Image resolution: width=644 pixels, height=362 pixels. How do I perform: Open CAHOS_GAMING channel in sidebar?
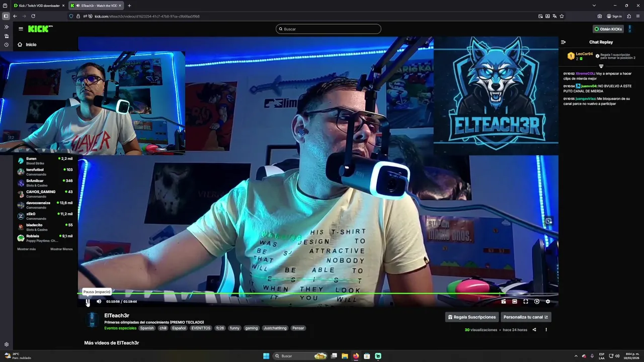[x=45, y=194]
